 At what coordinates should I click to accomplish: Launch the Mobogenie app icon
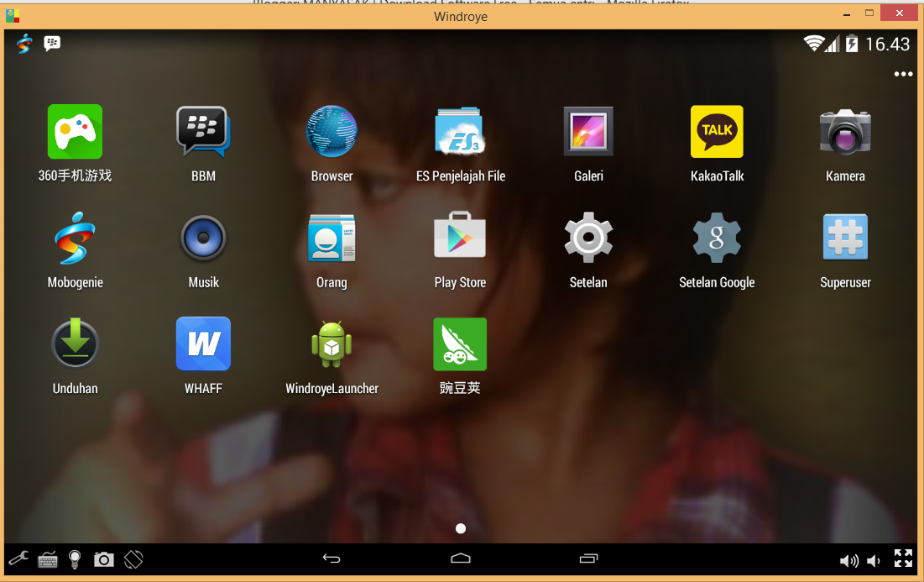[x=75, y=238]
